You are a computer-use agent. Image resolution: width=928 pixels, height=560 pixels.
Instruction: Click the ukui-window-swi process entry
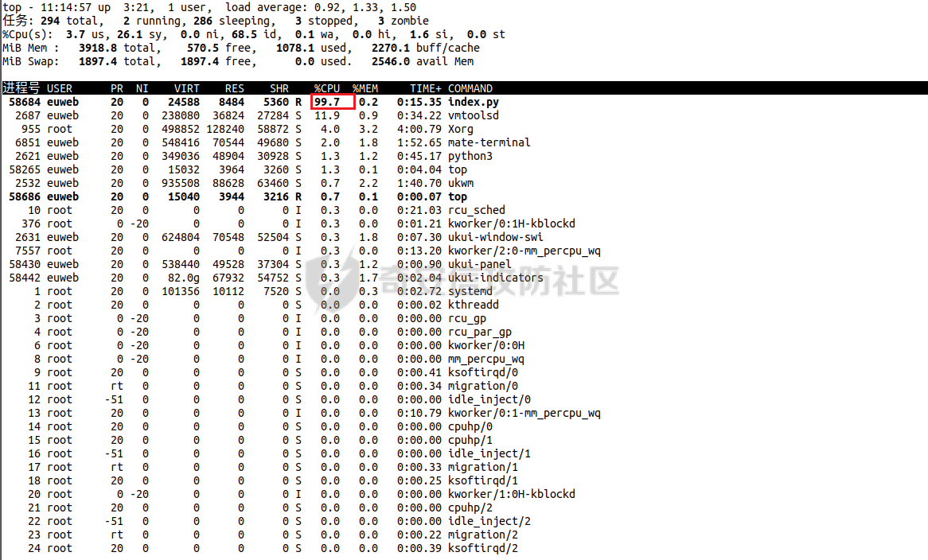(x=496, y=237)
